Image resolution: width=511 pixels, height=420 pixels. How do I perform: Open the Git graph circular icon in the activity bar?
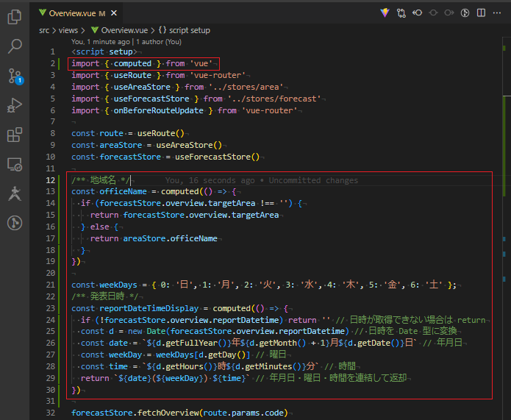pos(15,223)
